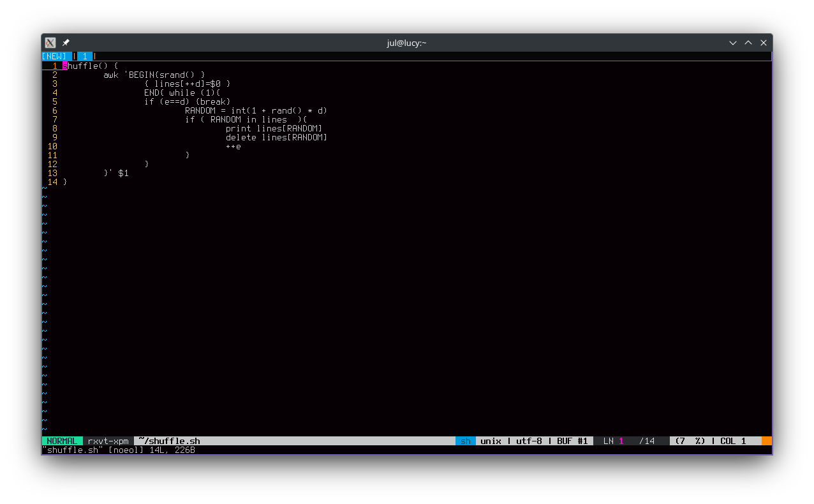The width and height of the screenshot is (814, 504).
Task: Click the 'COL 1' column indicator
Action: pyautogui.click(x=734, y=441)
